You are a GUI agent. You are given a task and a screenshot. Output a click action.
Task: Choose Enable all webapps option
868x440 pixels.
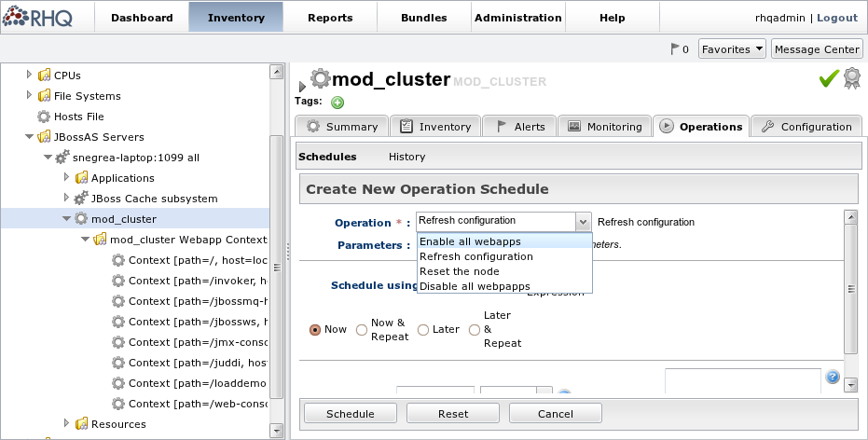pos(504,241)
